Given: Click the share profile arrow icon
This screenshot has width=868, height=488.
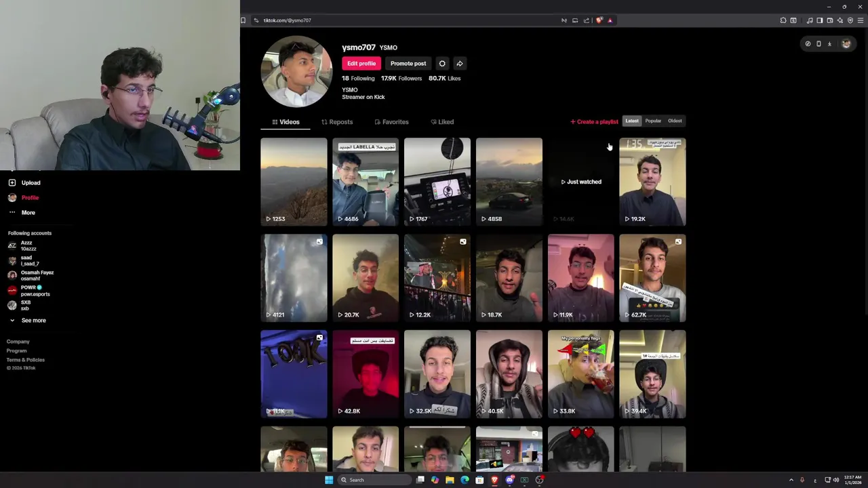Looking at the screenshot, I should 460,64.
